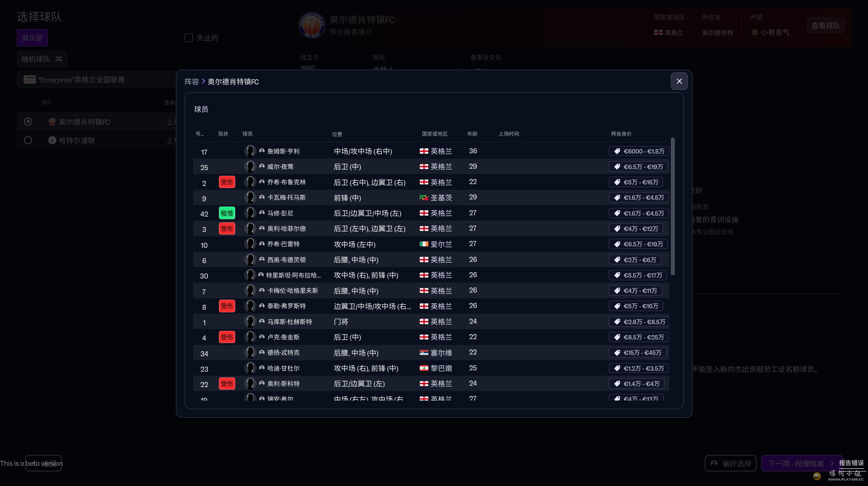Screen dimensions: 868x486
Task: Click the green loan badge for 马修·彭尼
Action: click(x=227, y=213)
